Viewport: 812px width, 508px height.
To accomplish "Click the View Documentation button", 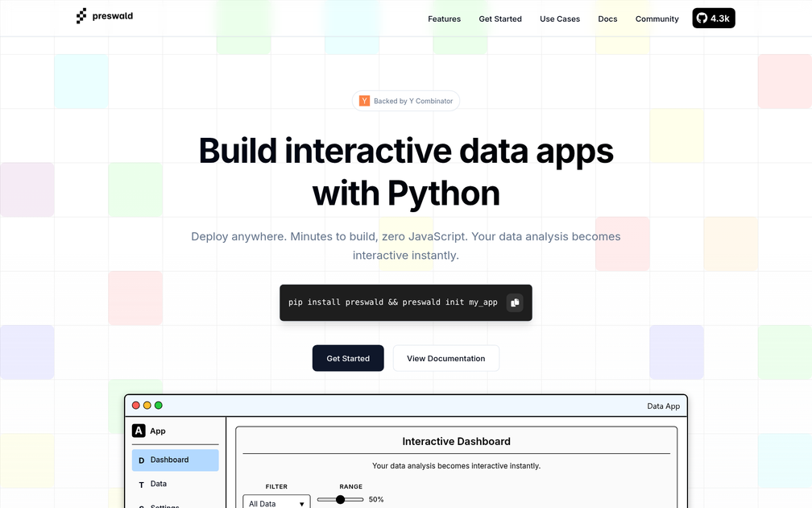I will [445, 358].
